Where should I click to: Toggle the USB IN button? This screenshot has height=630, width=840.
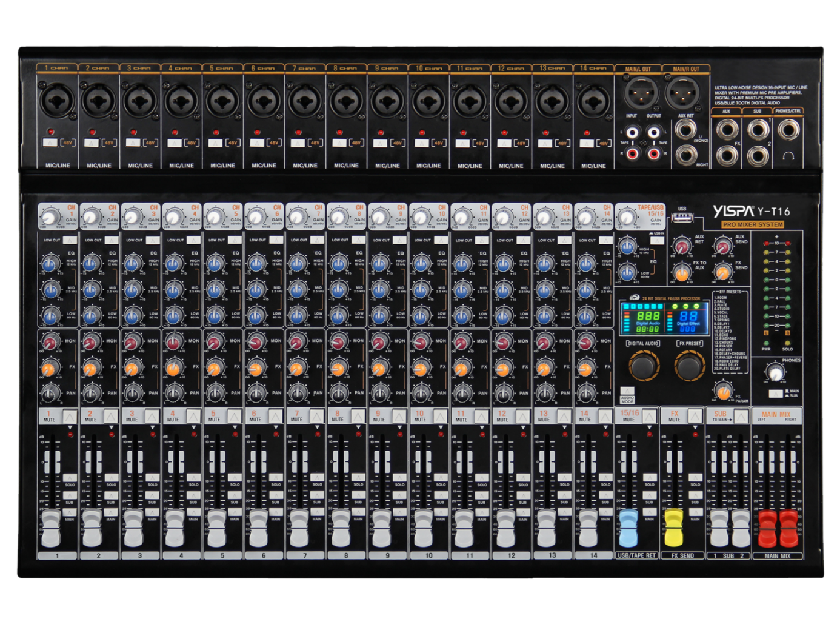click(x=656, y=241)
